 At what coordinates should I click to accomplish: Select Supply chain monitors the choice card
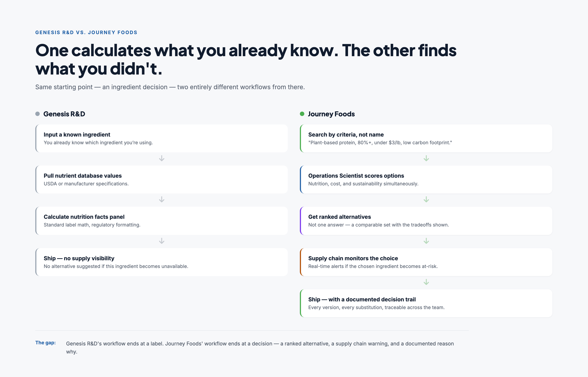(x=426, y=262)
